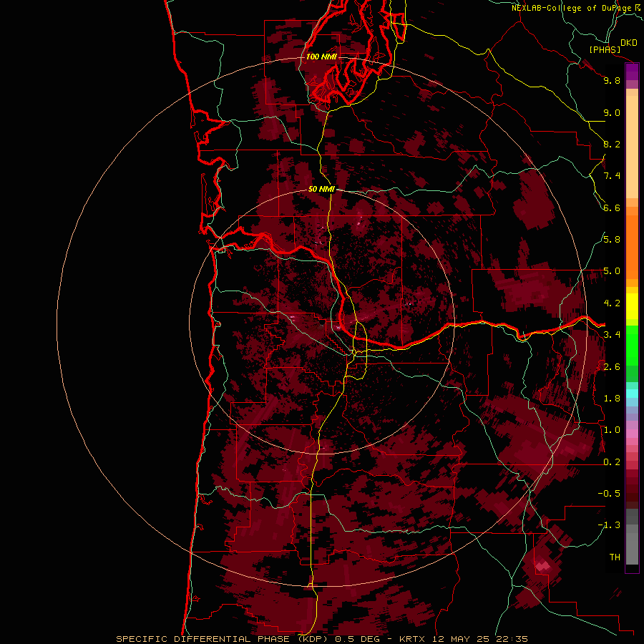The height and width of the screenshot is (644, 644).
Task: Click the TH threshold label
Action: click(x=615, y=557)
